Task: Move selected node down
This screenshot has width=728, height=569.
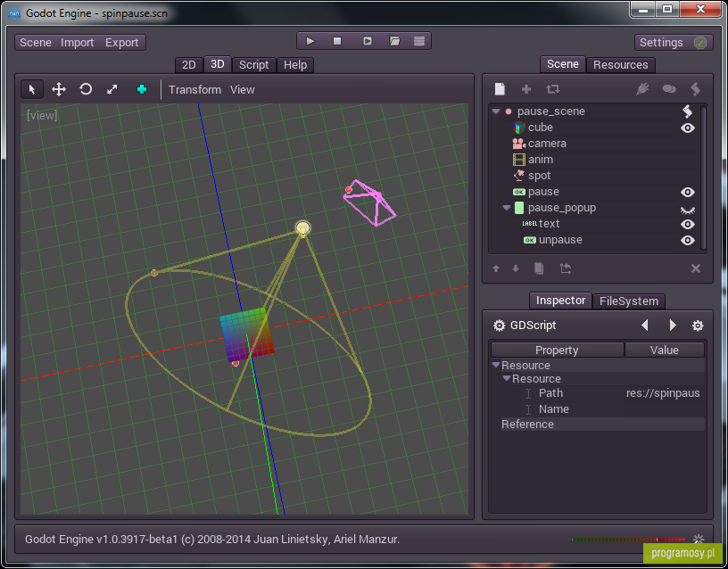Action: [x=516, y=268]
